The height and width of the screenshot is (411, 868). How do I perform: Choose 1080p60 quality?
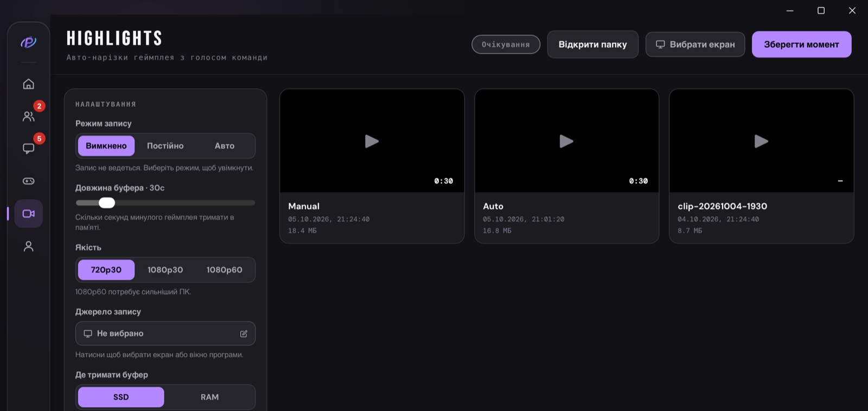pyautogui.click(x=225, y=270)
